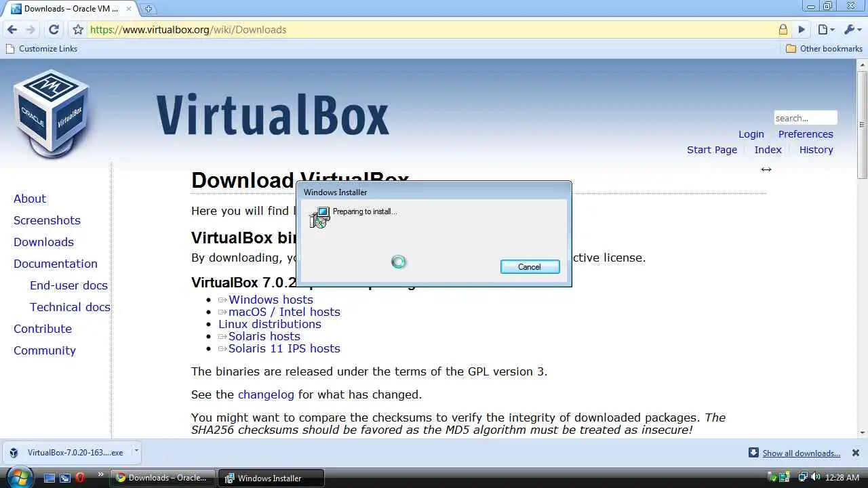This screenshot has width=868, height=488.
Task: Click the Preparing to install text
Action: point(365,211)
